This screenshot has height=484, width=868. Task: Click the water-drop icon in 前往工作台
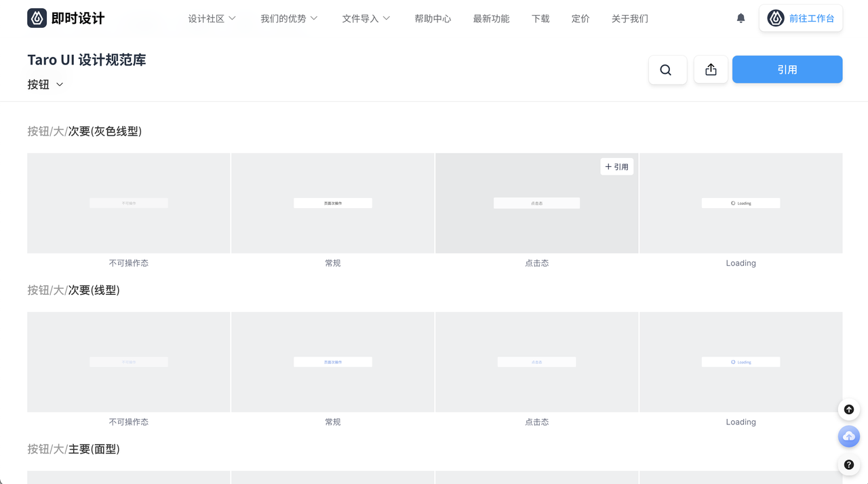(x=776, y=18)
